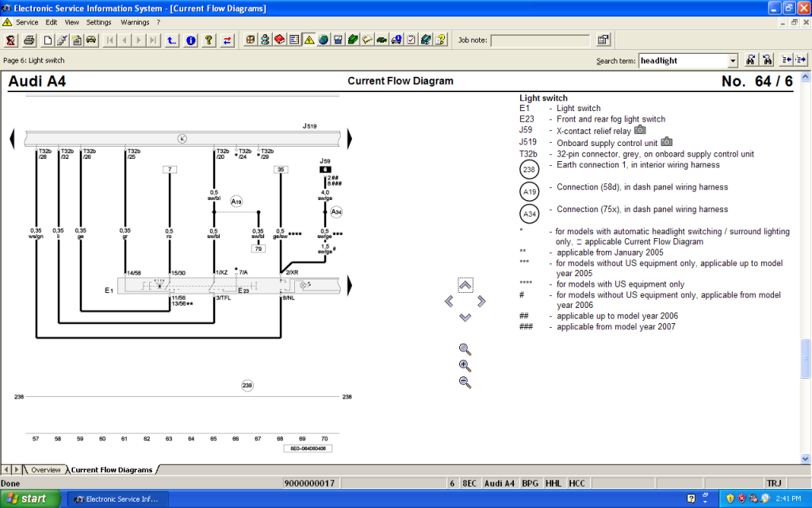Image resolution: width=812 pixels, height=508 pixels.
Task: Click the Job note input field
Action: [x=540, y=40]
